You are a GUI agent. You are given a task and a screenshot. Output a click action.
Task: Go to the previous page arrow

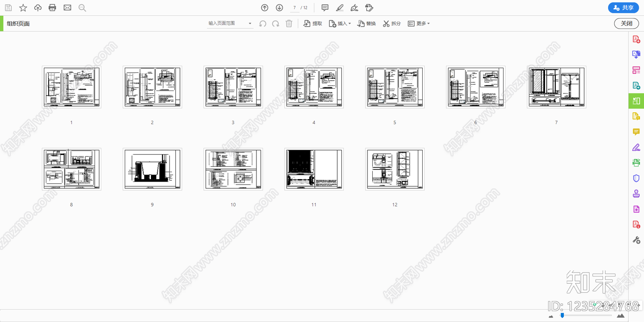pos(264,8)
